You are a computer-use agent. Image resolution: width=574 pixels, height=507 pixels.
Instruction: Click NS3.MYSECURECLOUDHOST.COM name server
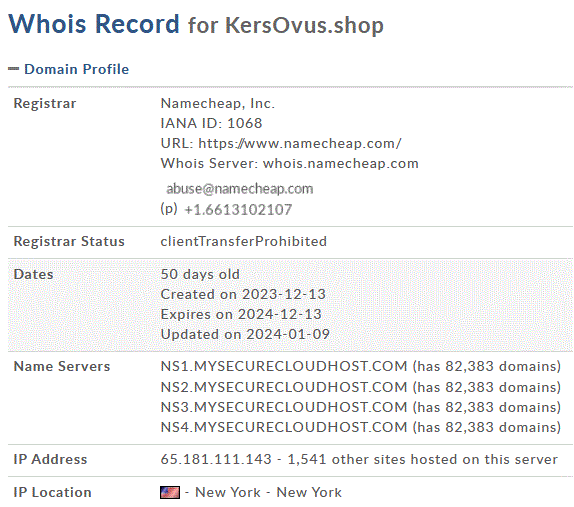[284, 407]
